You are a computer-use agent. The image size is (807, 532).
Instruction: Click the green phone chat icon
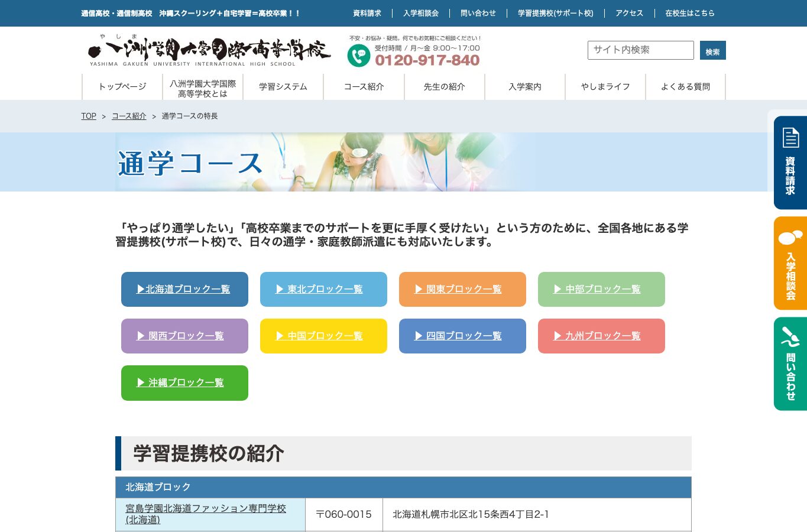[358, 56]
